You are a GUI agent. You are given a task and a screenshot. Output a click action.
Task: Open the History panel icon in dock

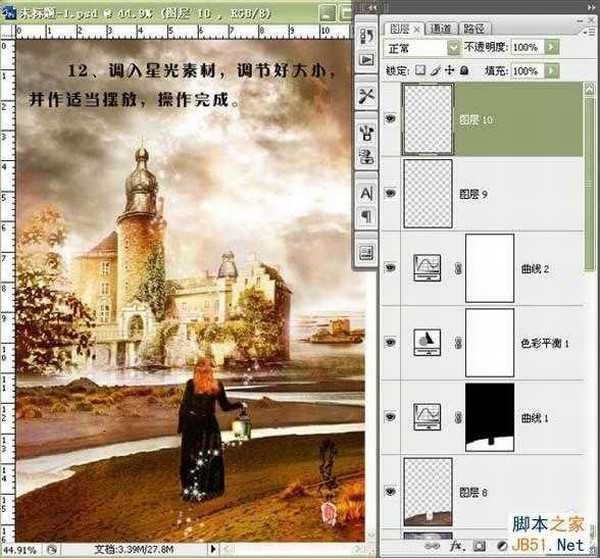pos(366,37)
